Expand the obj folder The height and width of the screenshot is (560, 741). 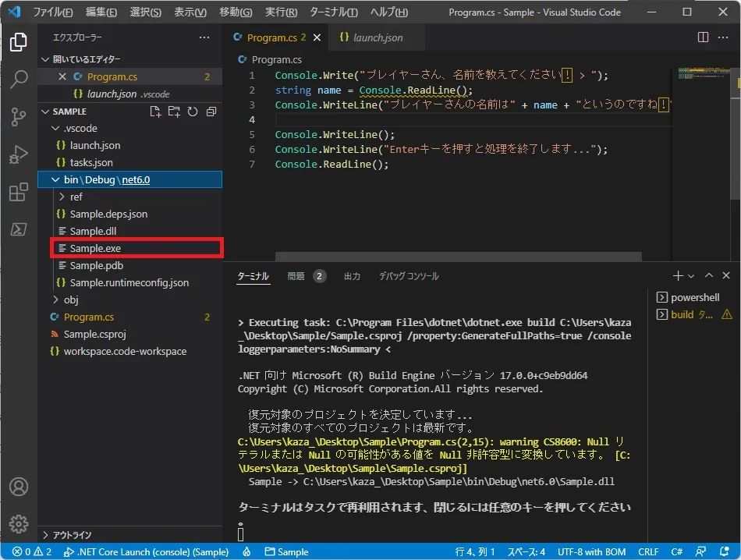click(55, 299)
